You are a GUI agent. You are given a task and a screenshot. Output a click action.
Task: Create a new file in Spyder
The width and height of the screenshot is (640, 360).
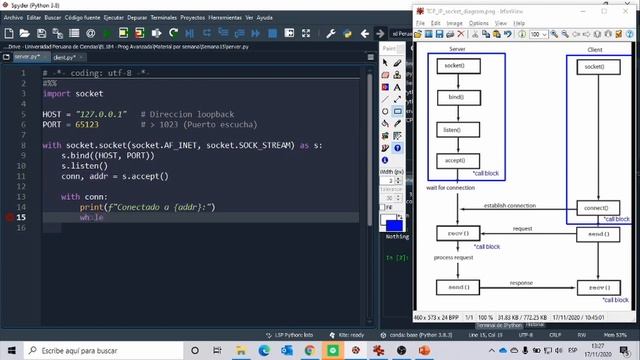pyautogui.click(x=9, y=33)
